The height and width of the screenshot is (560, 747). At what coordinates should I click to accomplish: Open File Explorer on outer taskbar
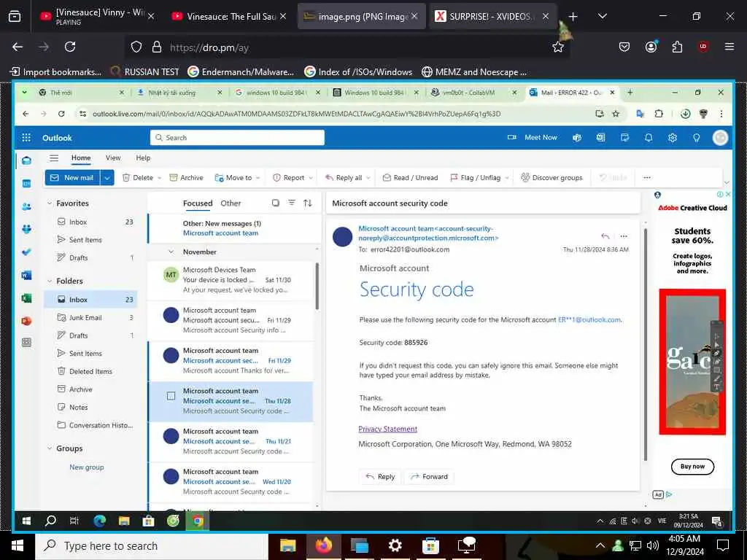coord(287,545)
